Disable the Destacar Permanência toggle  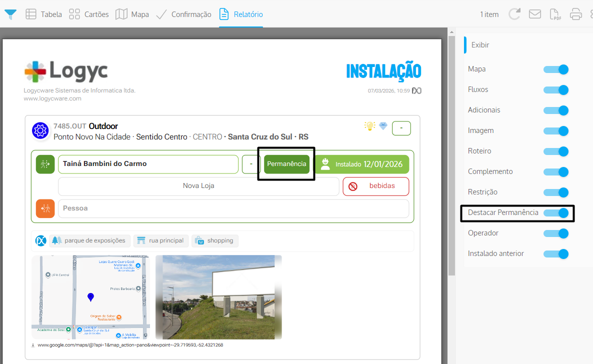pos(556,212)
